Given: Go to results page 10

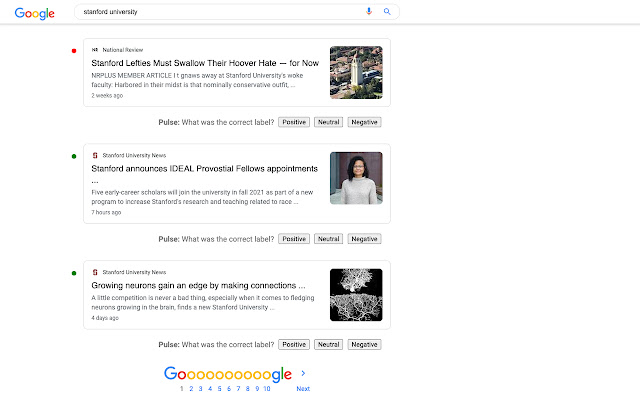Looking at the screenshot, I should coord(267,389).
